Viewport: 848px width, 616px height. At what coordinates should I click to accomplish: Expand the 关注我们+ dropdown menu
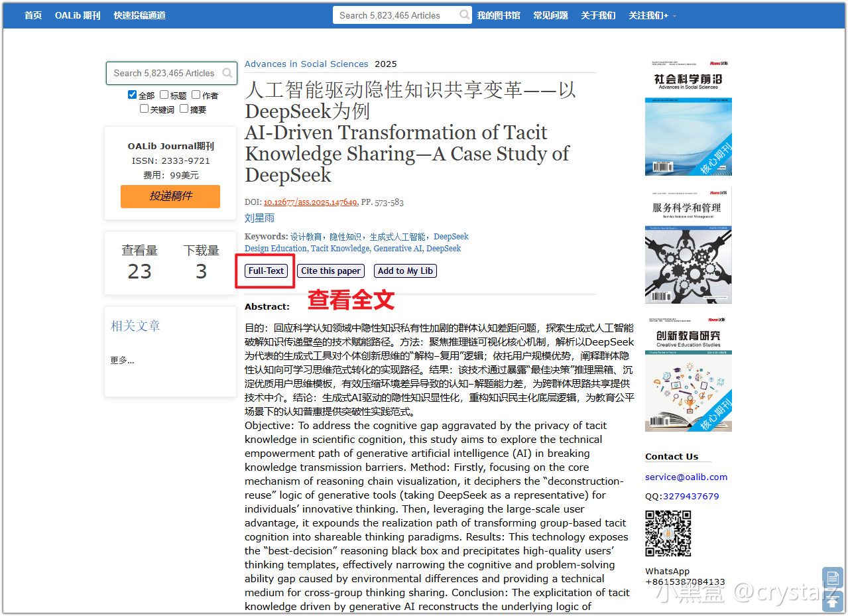point(652,15)
